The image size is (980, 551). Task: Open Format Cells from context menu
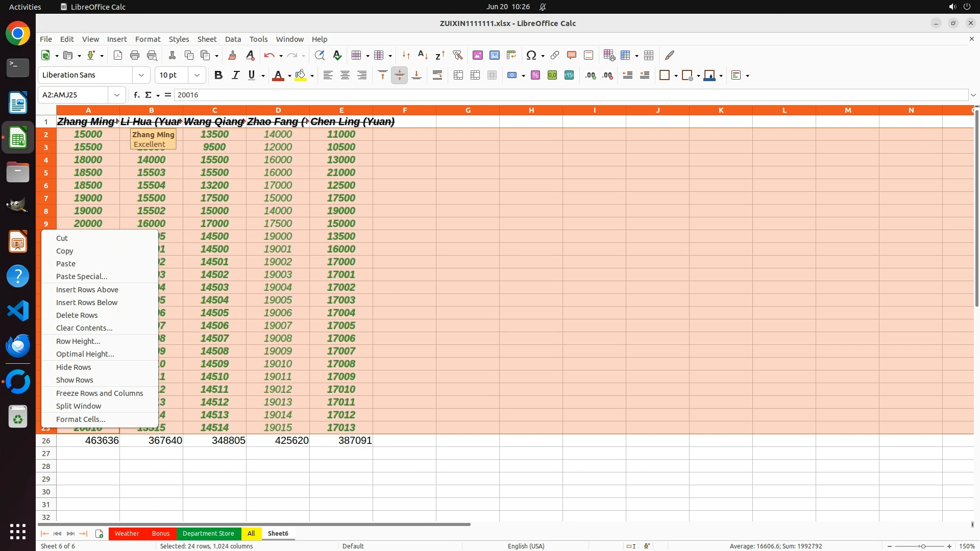pos(81,419)
